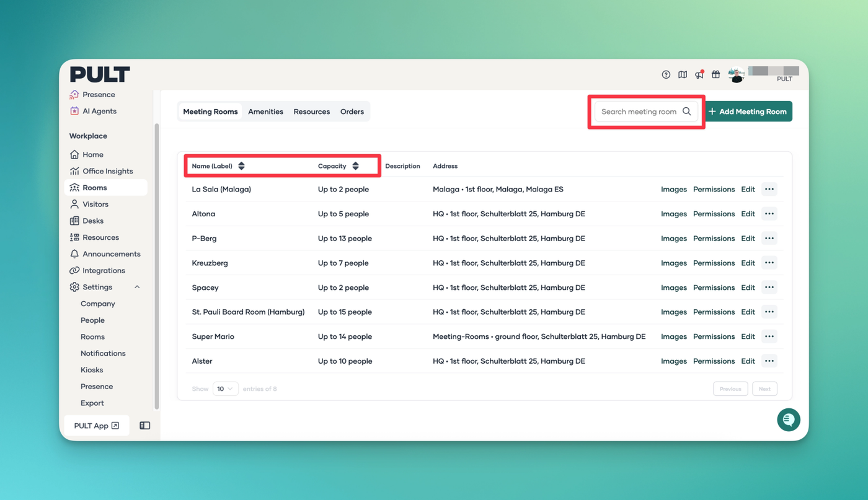Edit the Kreuzberg meeting room

coord(748,263)
